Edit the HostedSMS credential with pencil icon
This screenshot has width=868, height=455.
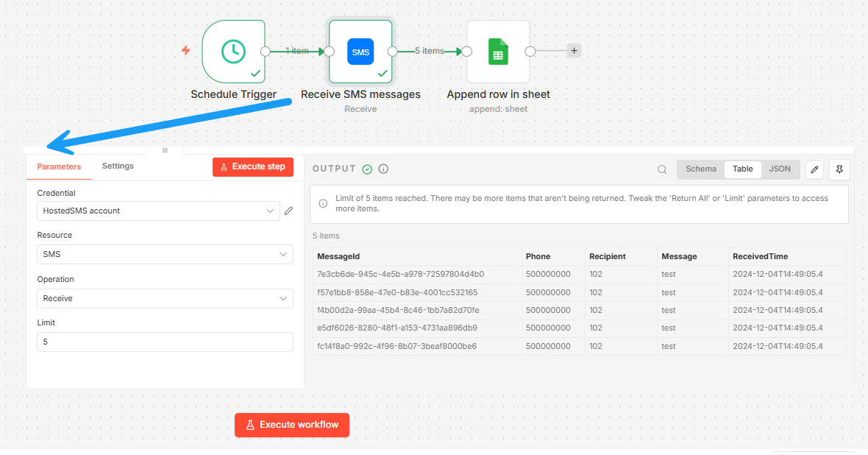click(288, 211)
